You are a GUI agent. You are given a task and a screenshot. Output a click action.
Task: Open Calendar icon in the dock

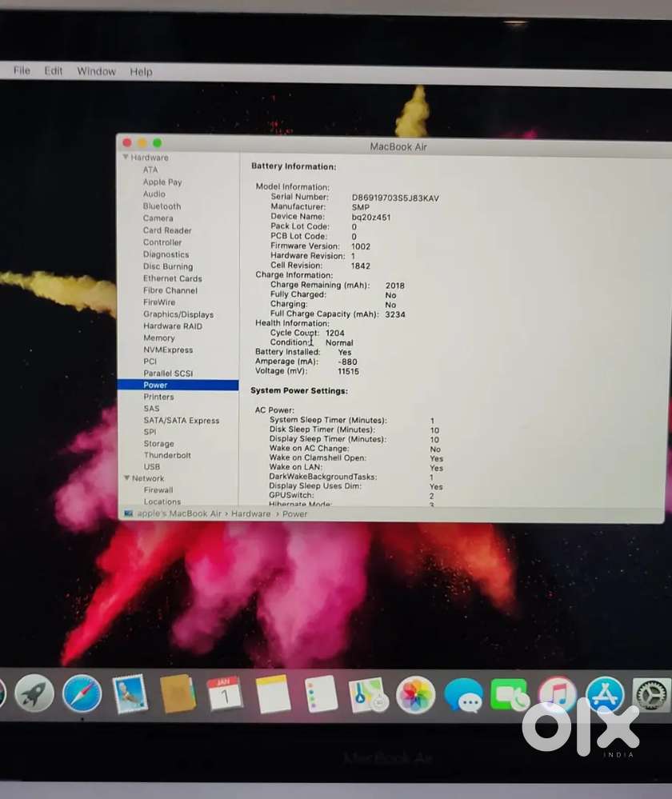click(224, 693)
